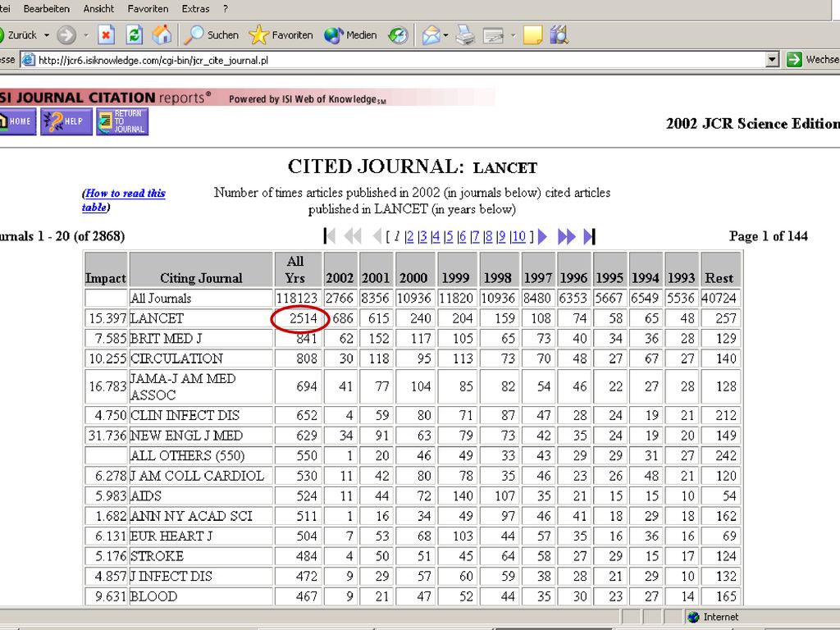Click the books and magnifier toolbar icon

tap(559, 35)
